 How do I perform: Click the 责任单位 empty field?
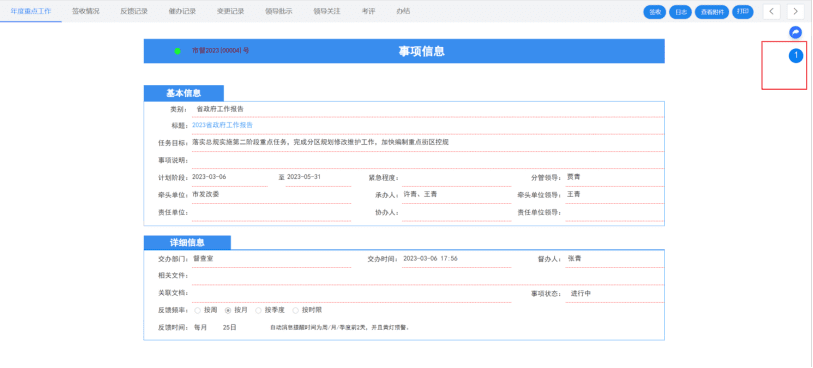[271, 213]
